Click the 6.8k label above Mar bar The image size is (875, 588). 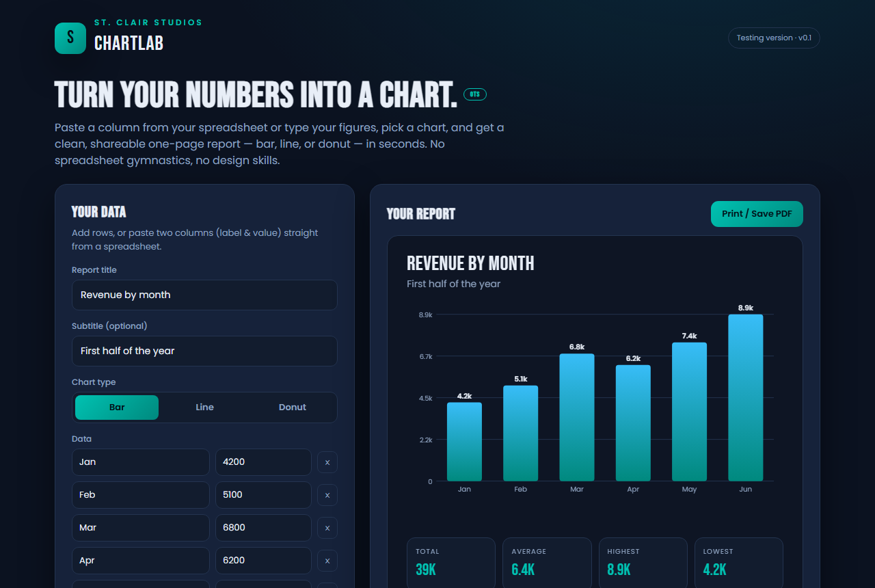coord(577,347)
